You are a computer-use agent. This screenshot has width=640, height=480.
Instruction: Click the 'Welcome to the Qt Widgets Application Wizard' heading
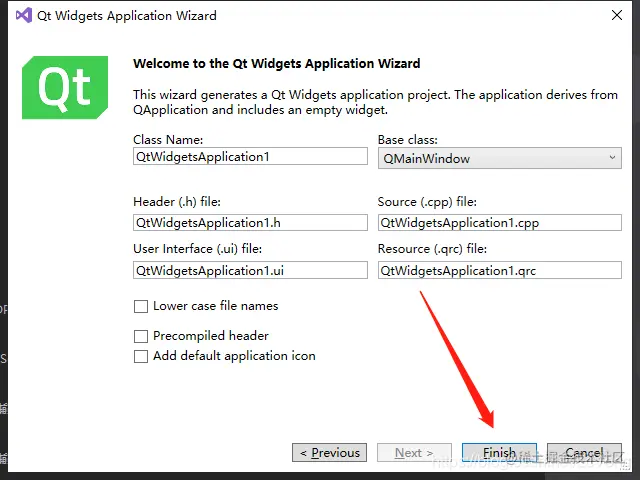click(x=277, y=64)
